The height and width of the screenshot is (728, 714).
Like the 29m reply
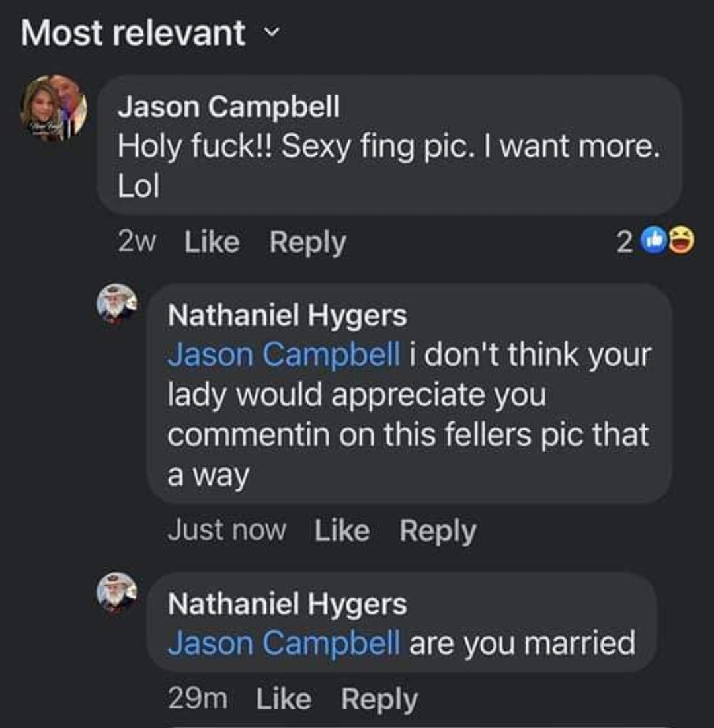284,698
